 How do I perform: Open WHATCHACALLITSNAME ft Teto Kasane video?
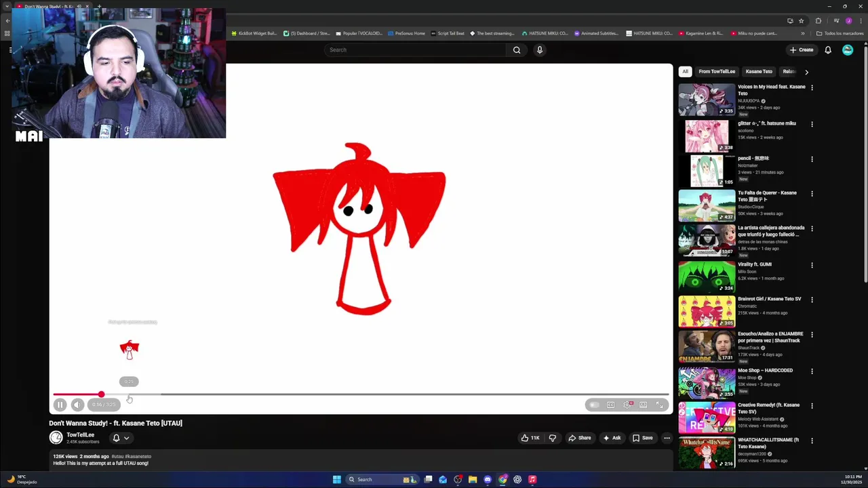pos(768,443)
